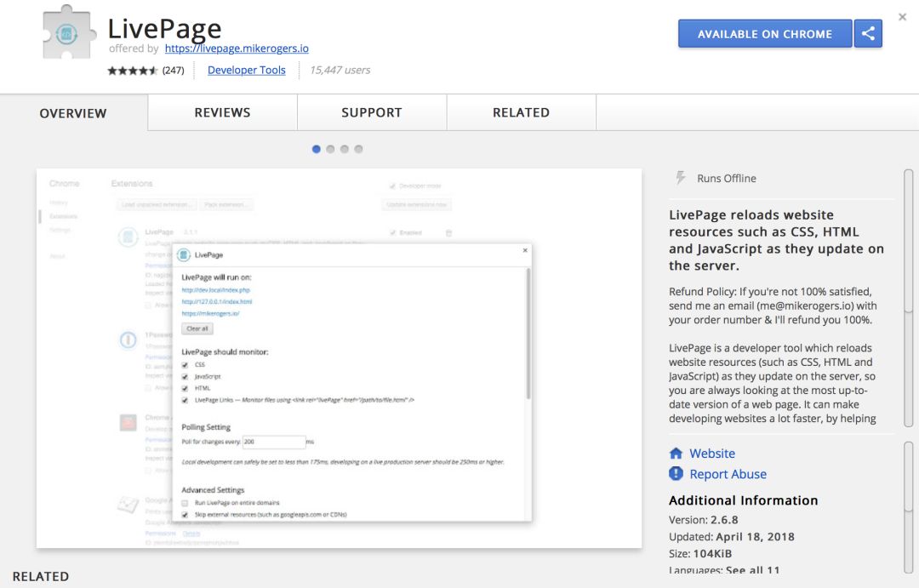Screen dimensions: 919x588
Task: Open the livepage.mikerogers.io link
Action: (237, 49)
